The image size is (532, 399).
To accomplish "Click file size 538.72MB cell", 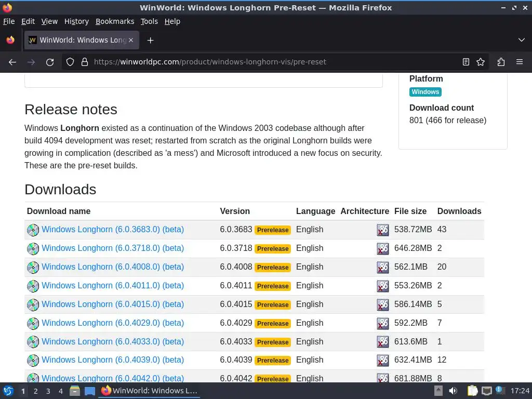I will pos(413,229).
